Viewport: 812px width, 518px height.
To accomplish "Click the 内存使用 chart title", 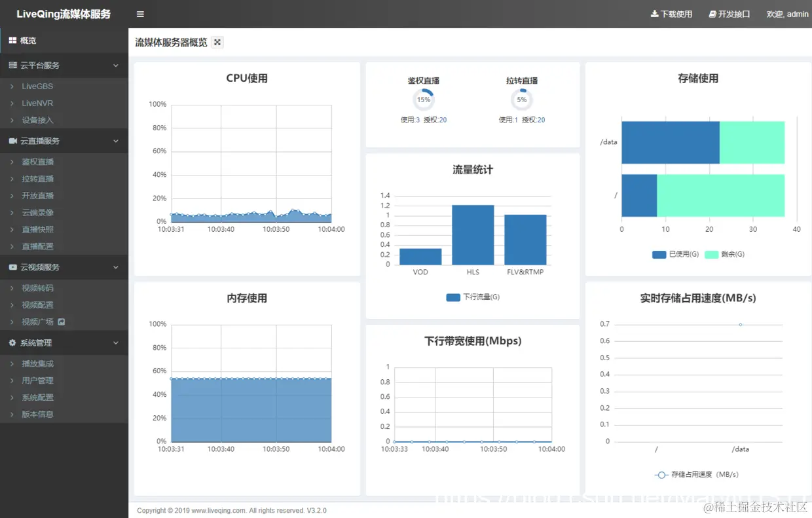I will (x=247, y=299).
